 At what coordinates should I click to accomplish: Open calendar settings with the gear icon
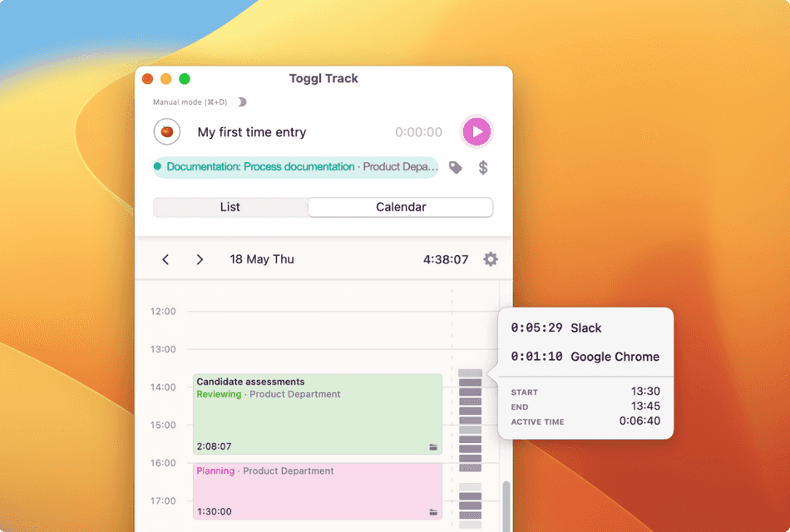(490, 259)
